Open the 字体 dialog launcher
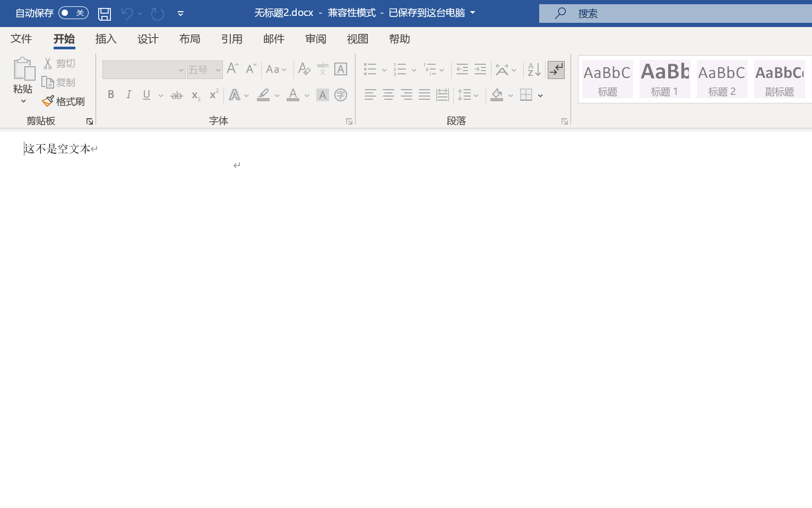Viewport: 812px width, 508px height. [x=349, y=121]
